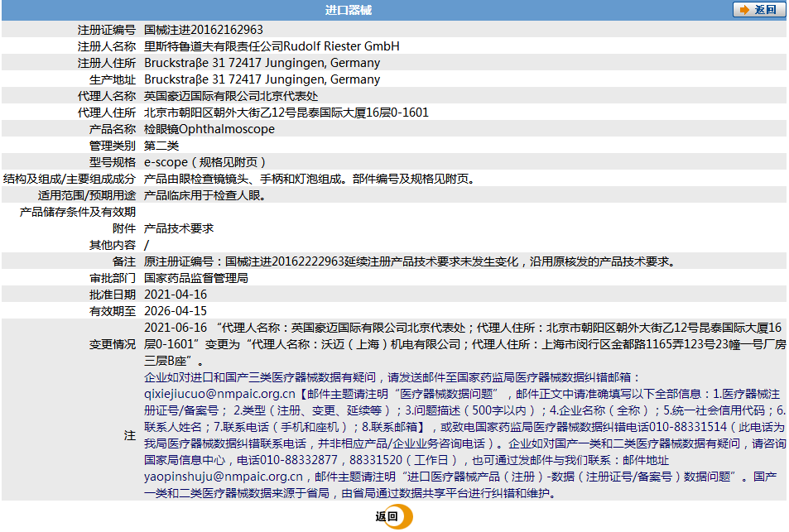
Task: Click the approval date 2021-04-16
Action: pyautogui.click(x=176, y=295)
